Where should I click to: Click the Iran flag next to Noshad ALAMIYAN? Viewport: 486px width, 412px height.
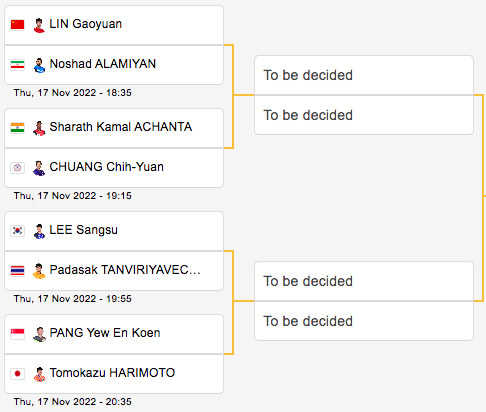[17, 65]
